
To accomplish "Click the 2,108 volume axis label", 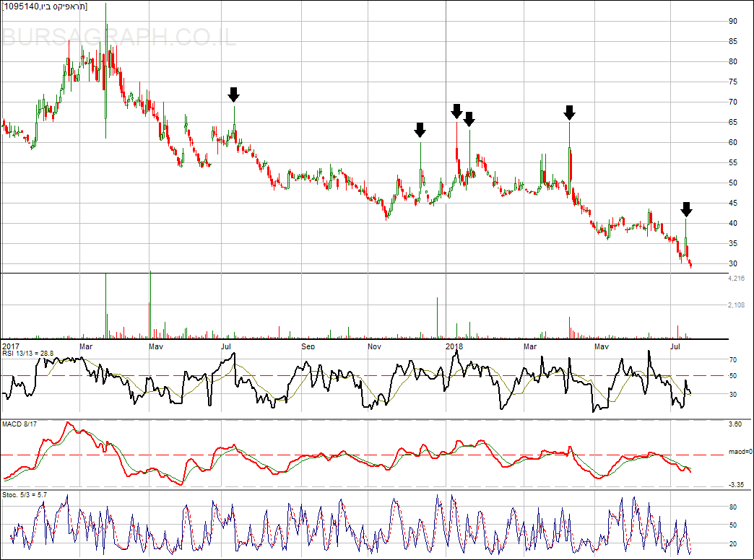I will pyautogui.click(x=736, y=305).
